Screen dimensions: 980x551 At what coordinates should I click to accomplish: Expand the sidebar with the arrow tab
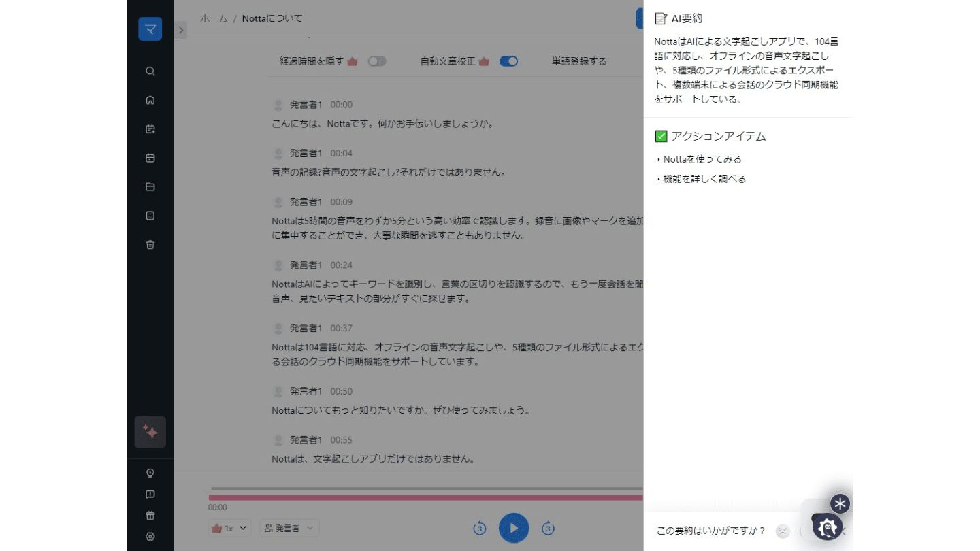pos(180,30)
